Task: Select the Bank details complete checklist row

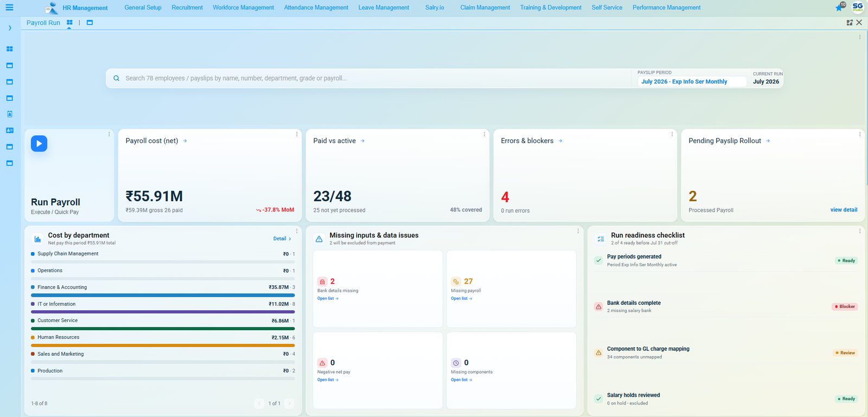Action: (725, 306)
